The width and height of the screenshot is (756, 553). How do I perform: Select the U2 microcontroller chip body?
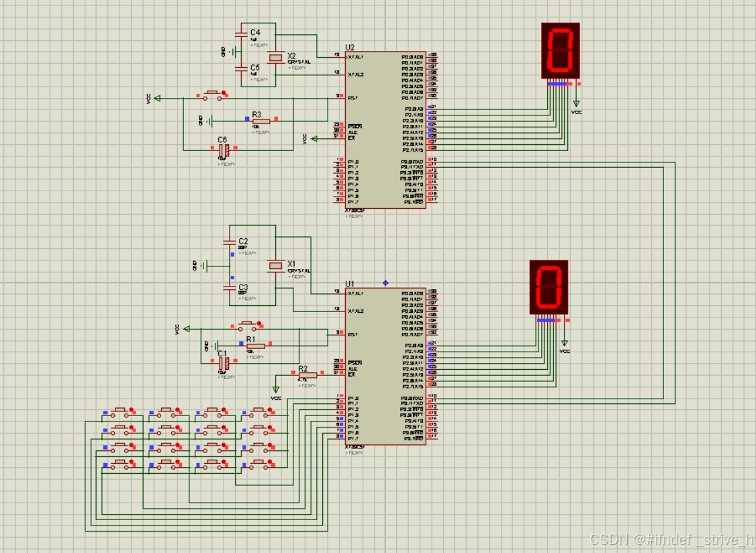(x=385, y=130)
